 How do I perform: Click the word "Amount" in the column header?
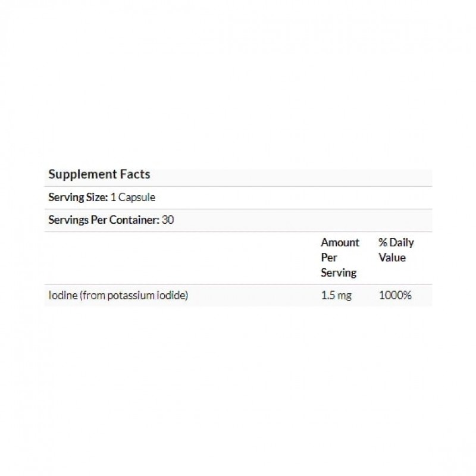[340, 243]
